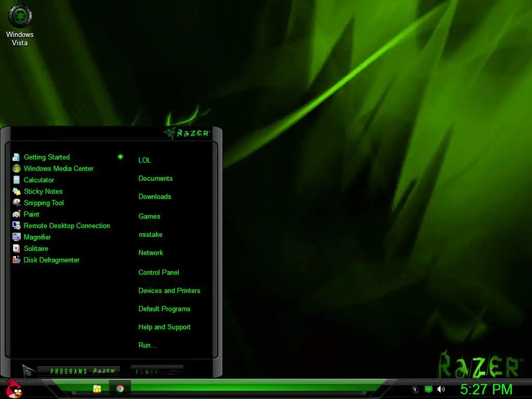Open Downloads from start menu
The image size is (532, 399).
pos(155,197)
